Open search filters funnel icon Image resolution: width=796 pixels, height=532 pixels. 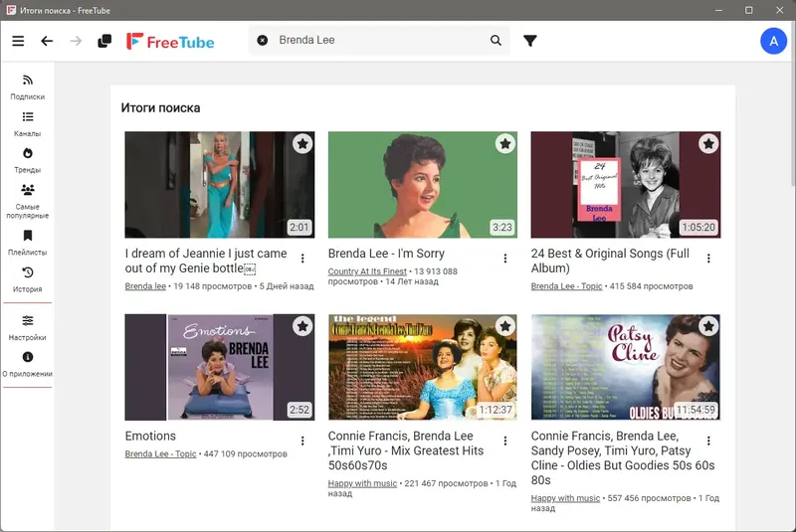click(530, 41)
